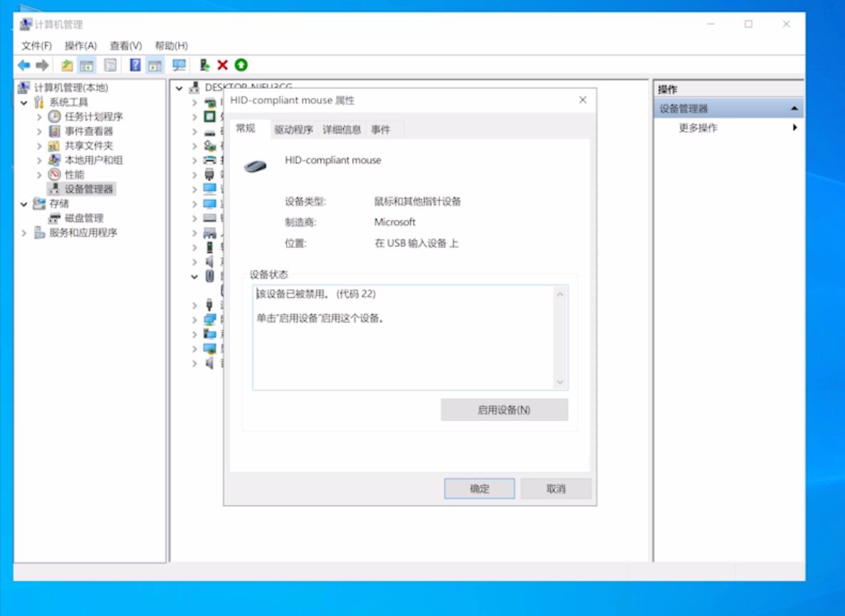The width and height of the screenshot is (845, 616).
Task: Select 性能 in the left tree
Action: point(74,174)
